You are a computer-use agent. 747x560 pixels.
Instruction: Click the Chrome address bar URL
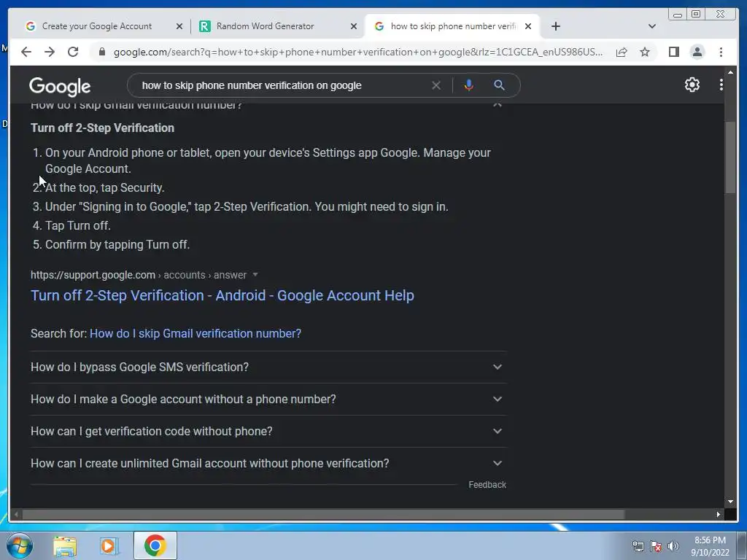357,52
